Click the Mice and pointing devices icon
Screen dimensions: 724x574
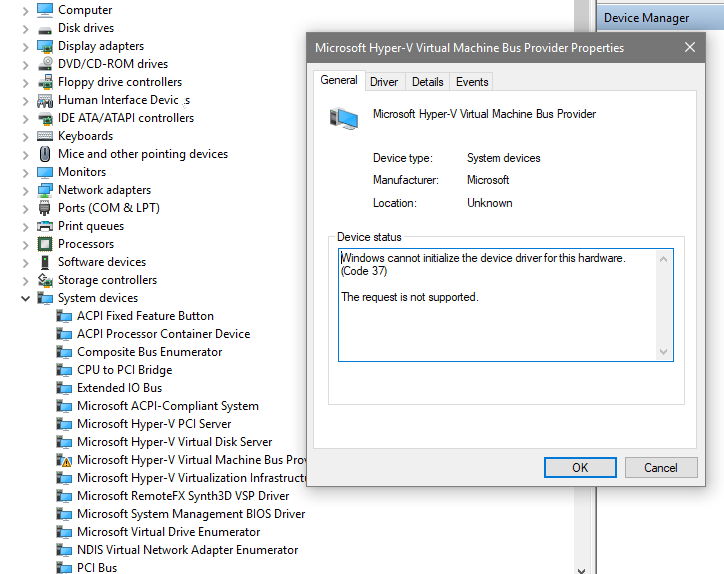click(45, 154)
